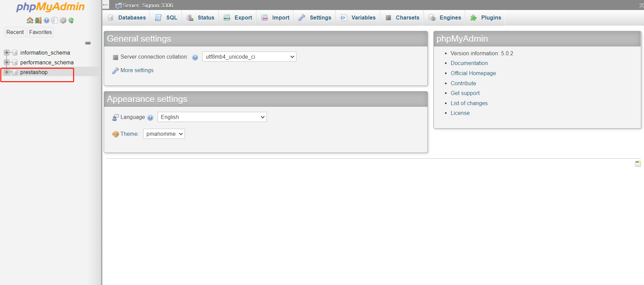Click the performance_schema database cylinder icon
The height and width of the screenshot is (285, 644).
pos(15,62)
